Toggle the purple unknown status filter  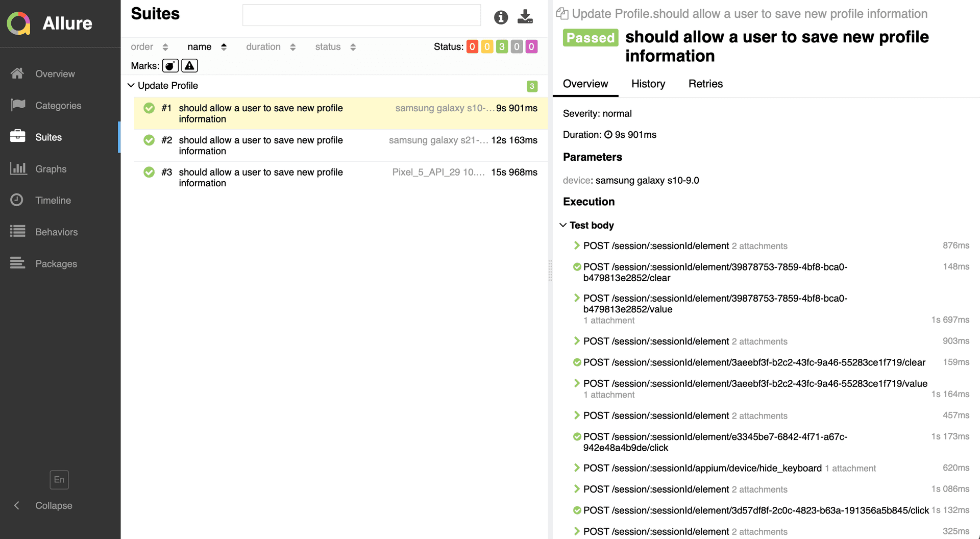coord(531,47)
